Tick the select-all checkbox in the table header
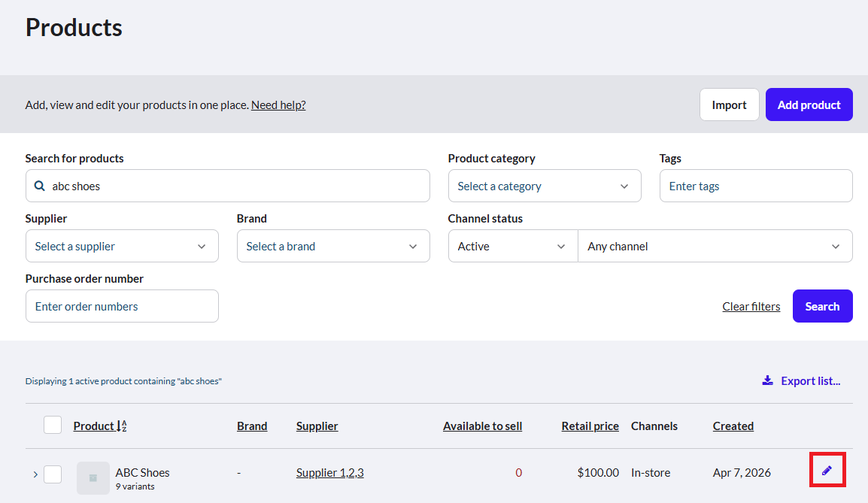868x503 pixels. [x=53, y=425]
